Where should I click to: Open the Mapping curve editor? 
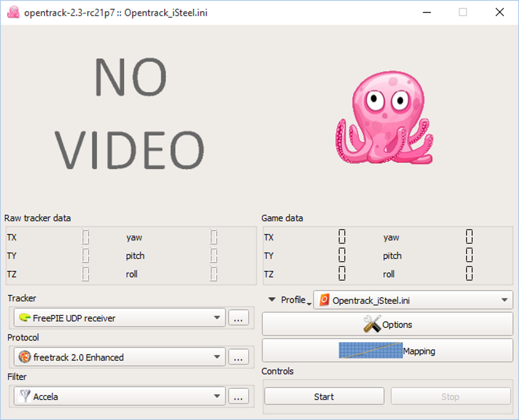388,350
